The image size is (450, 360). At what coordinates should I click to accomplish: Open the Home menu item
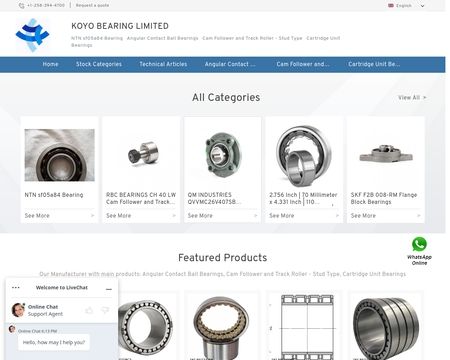pyautogui.click(x=50, y=64)
